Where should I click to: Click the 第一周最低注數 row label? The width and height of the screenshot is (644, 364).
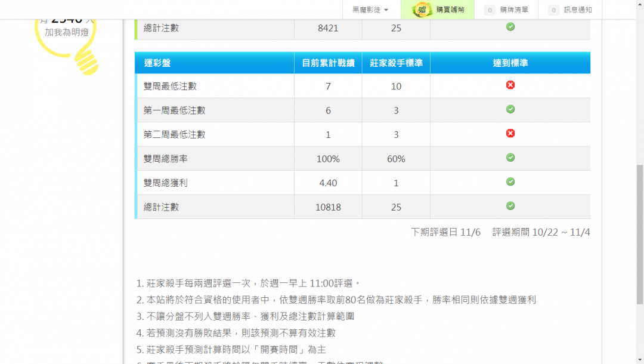click(x=174, y=110)
